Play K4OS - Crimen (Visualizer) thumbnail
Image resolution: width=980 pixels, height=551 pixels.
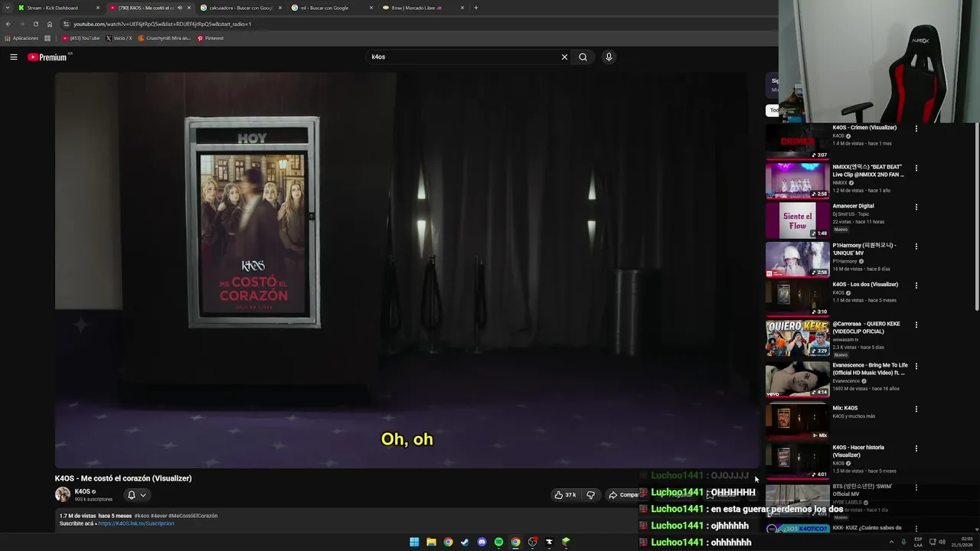797,142
